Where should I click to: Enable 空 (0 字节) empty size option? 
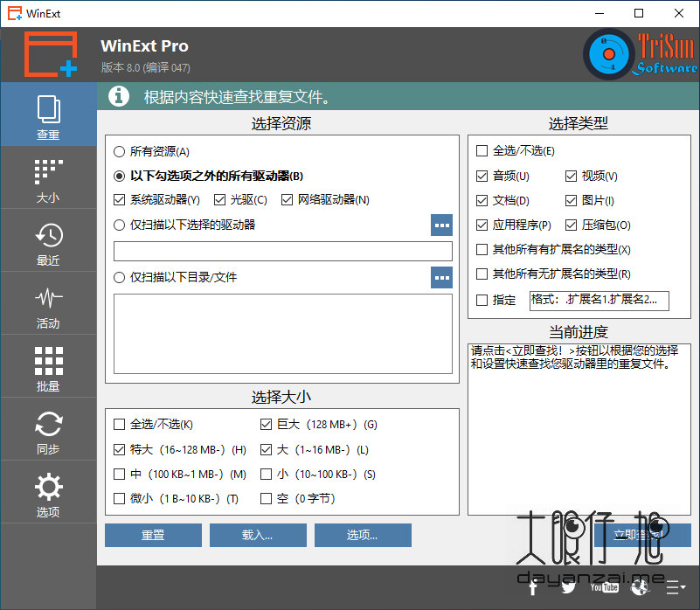298,498
